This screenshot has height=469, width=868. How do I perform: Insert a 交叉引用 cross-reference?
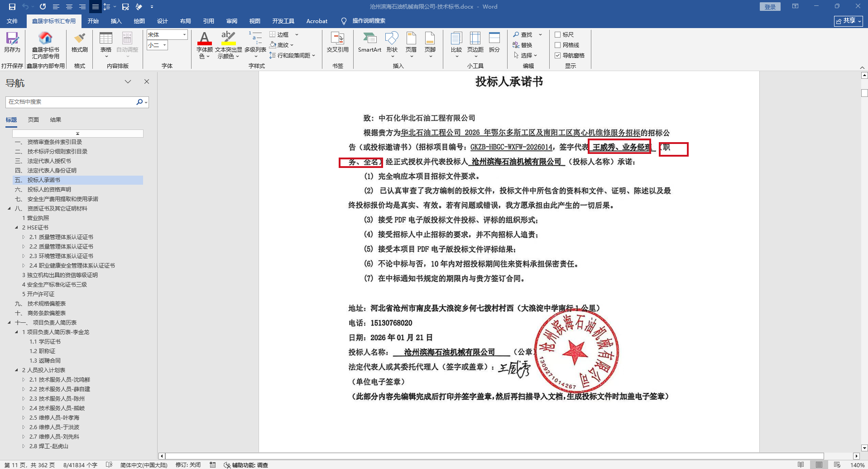[x=338, y=42]
